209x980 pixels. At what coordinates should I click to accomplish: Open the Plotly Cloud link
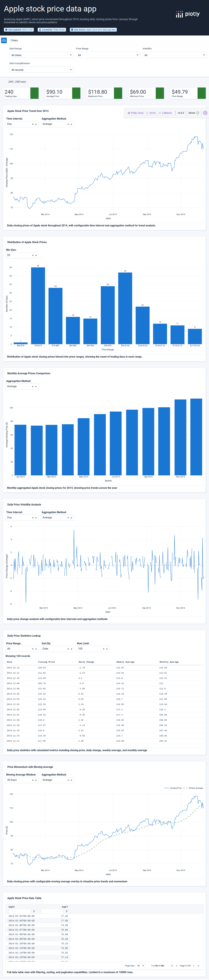[136, 113]
